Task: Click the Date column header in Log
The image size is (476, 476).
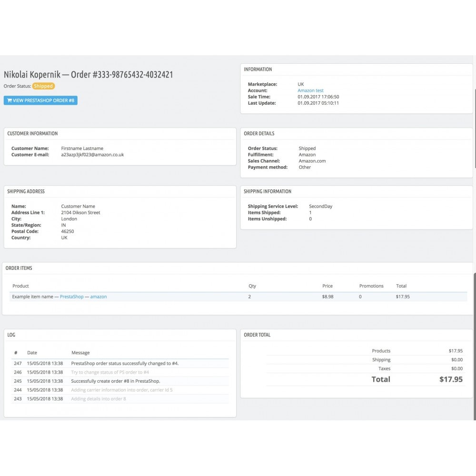Action: point(32,353)
